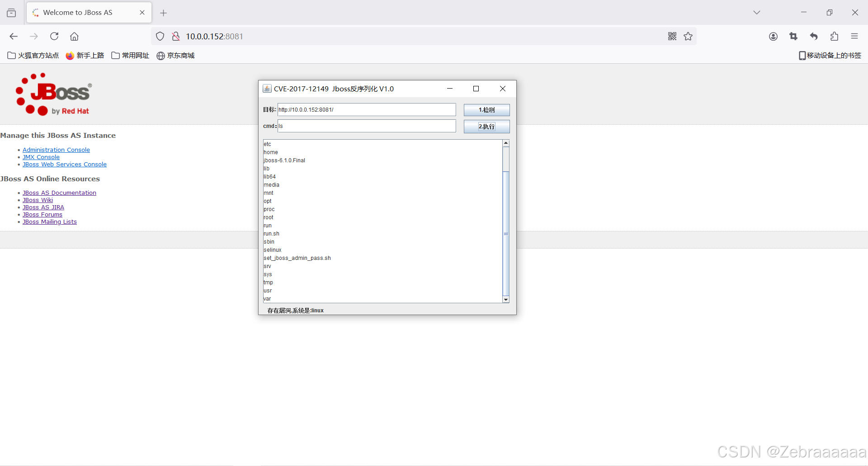
Task: Click the screenshot crop tool icon
Action: [x=793, y=36]
